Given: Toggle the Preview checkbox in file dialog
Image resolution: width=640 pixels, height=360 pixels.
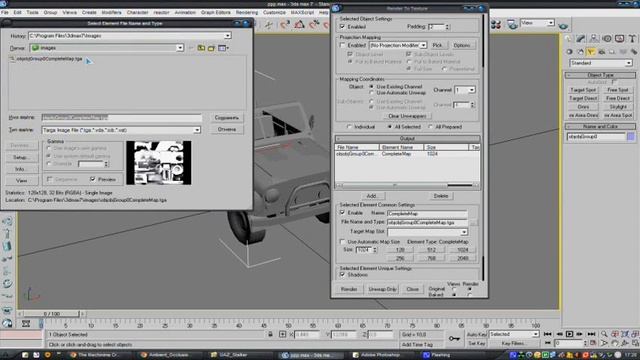Looking at the screenshot, I should 93,179.
